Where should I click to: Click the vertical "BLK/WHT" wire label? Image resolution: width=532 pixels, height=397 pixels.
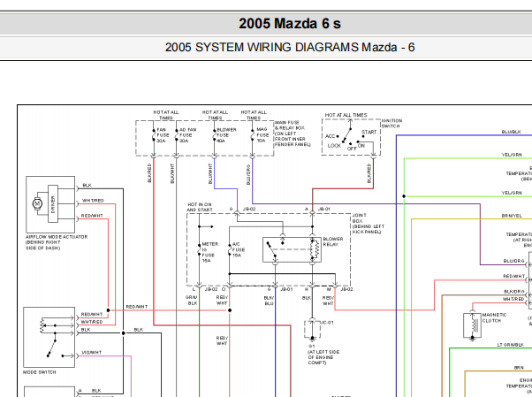172,173
